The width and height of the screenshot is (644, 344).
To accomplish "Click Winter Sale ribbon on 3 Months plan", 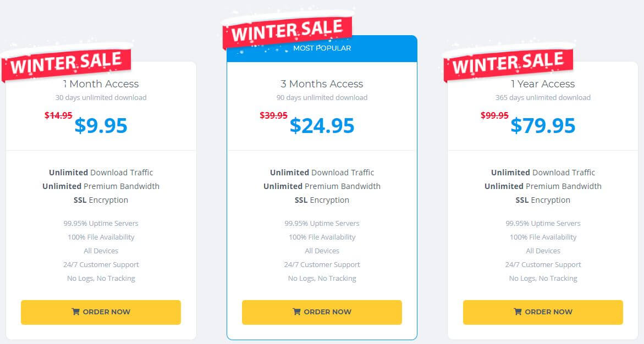I will 287,30.
